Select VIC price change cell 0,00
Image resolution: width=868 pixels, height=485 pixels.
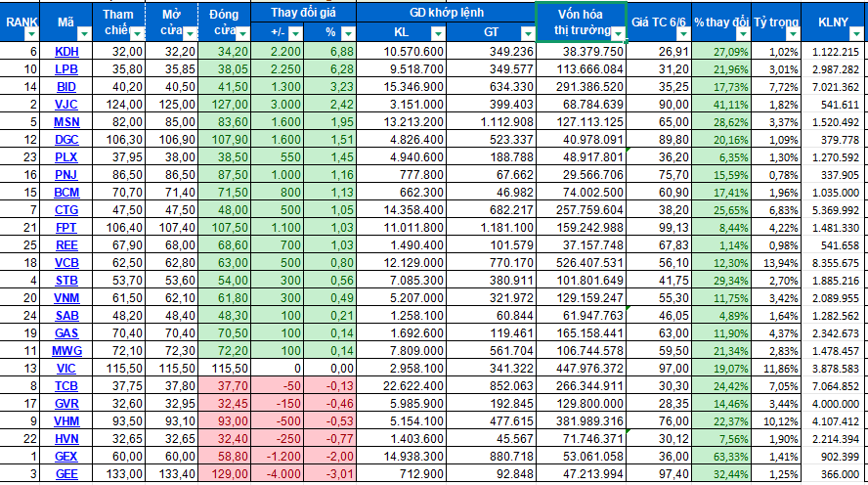pyautogui.click(x=330, y=369)
